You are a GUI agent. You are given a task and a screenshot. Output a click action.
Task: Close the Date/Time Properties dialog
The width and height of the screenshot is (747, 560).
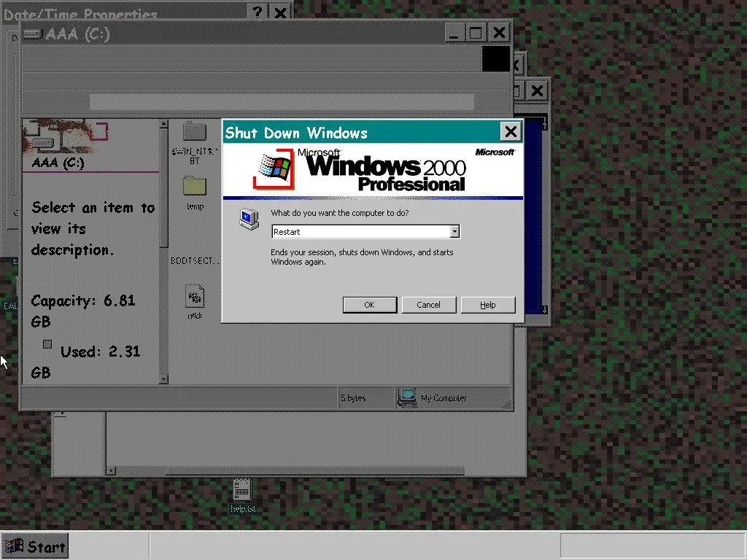[281, 12]
